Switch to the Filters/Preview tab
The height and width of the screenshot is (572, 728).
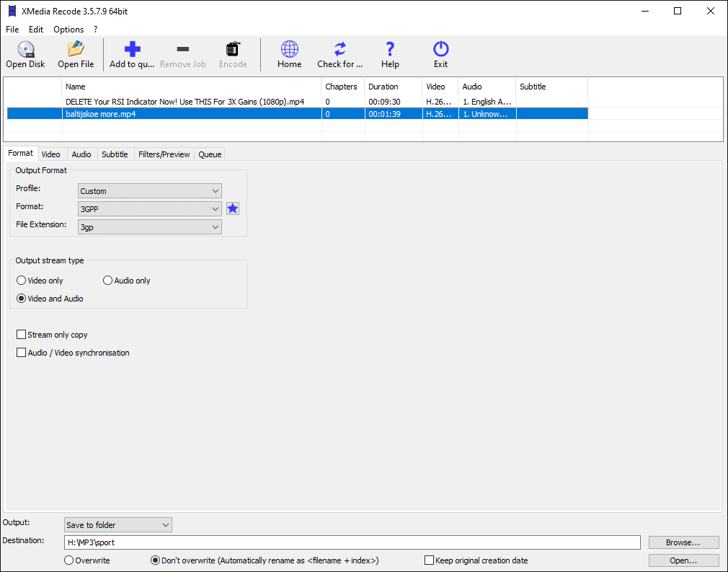click(x=164, y=154)
